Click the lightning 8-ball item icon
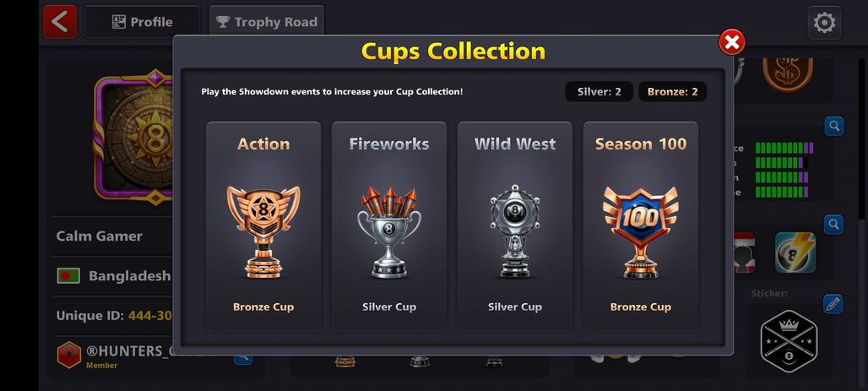Image resolution: width=868 pixels, height=391 pixels. tap(795, 253)
